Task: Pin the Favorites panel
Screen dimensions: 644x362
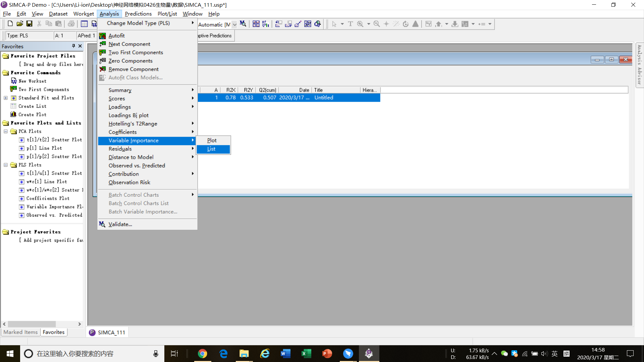Action: pos(73,46)
